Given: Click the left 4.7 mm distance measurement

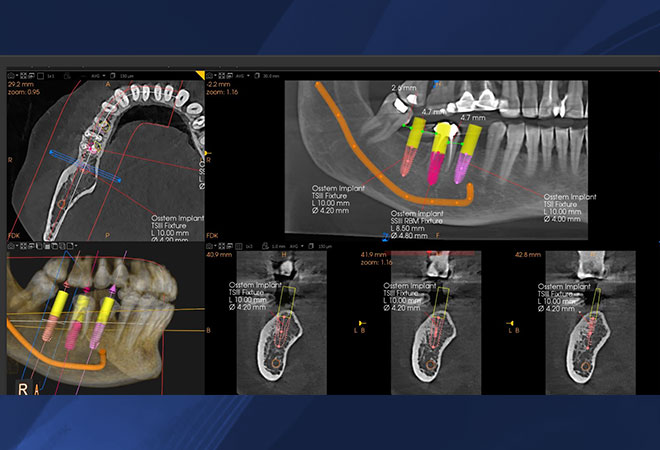Looking at the screenshot, I should (x=434, y=112).
